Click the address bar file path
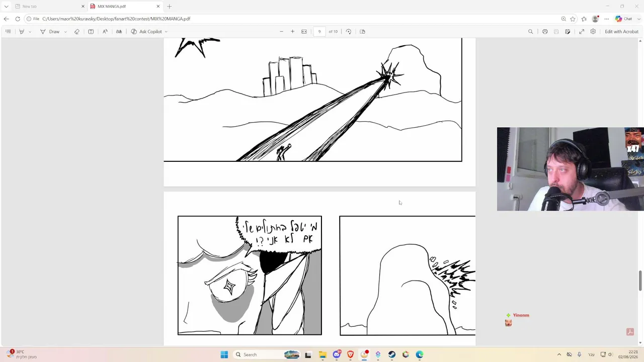Image resolution: width=644 pixels, height=362 pixels. 116,19
